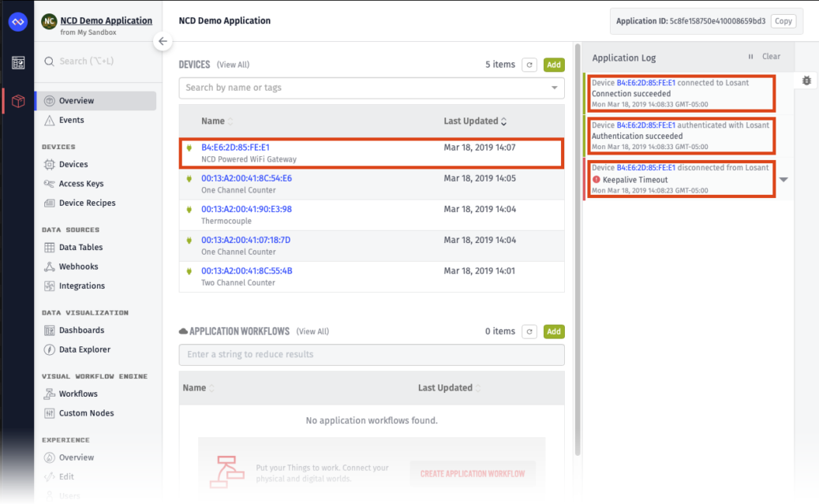Click the dashboard icon in left rail
Image resolution: width=819 pixels, height=504 pixels.
(x=17, y=62)
